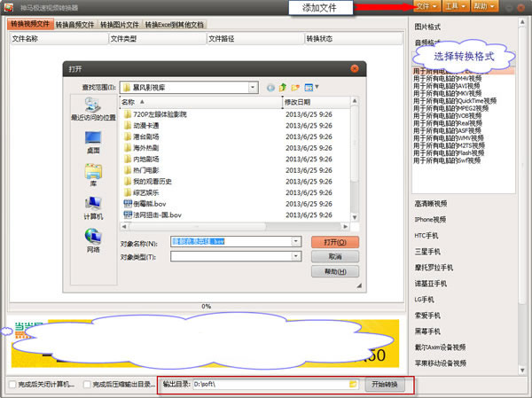Click the 开始转换 button
Viewport: 532px width, 398px height.
(x=385, y=384)
